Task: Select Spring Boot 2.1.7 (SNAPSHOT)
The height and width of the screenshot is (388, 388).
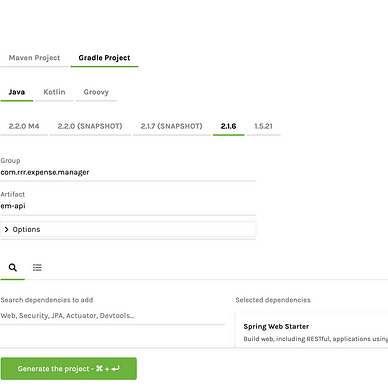Action: pyautogui.click(x=171, y=126)
